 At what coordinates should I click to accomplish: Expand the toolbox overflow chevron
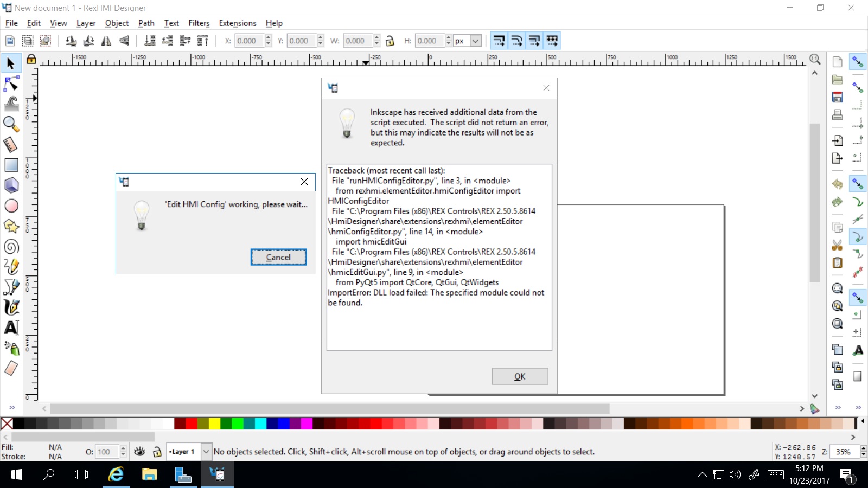pos(12,407)
